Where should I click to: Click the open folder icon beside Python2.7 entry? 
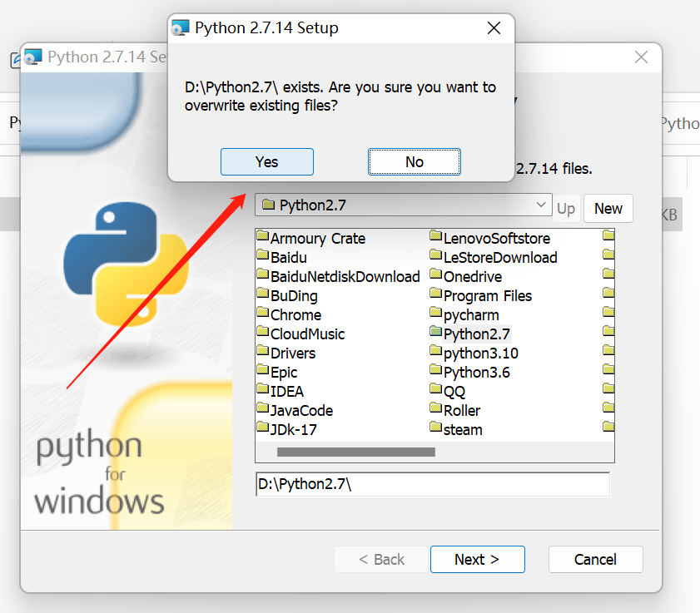tap(435, 332)
